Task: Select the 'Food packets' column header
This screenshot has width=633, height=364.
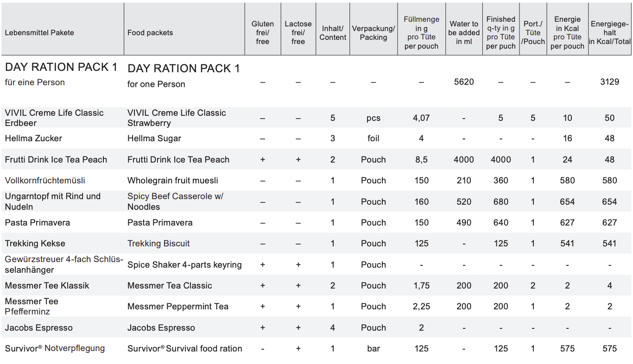Action: (150, 33)
